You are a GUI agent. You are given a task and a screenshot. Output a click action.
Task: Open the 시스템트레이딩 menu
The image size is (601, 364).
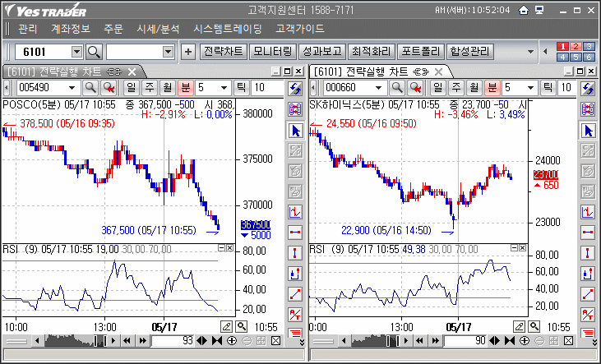tap(227, 29)
